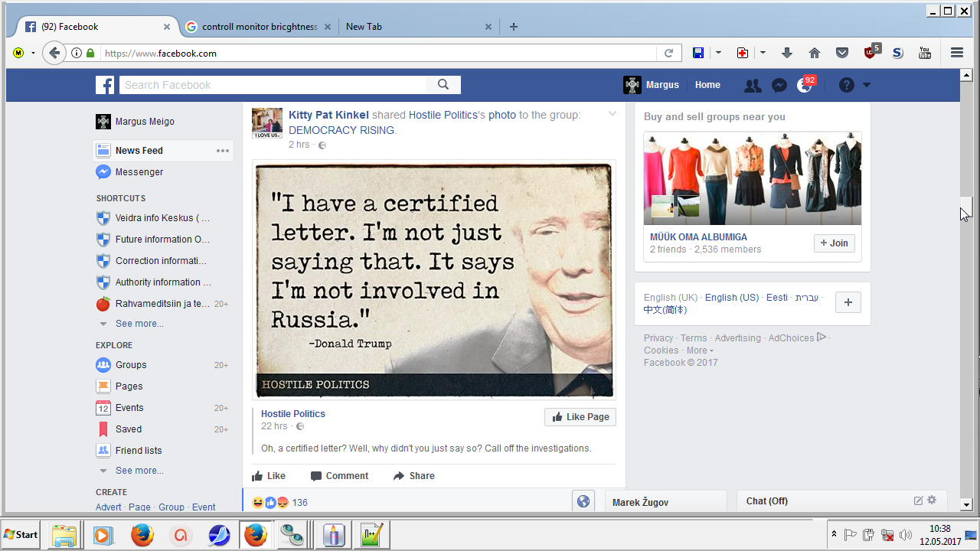Open a new browser tab

pyautogui.click(x=514, y=27)
